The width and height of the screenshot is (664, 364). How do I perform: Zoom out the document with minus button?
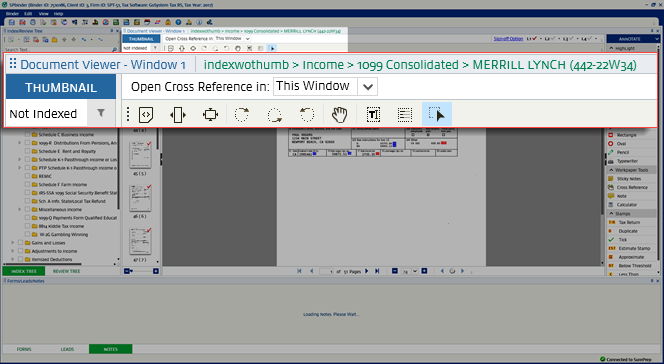395,271
